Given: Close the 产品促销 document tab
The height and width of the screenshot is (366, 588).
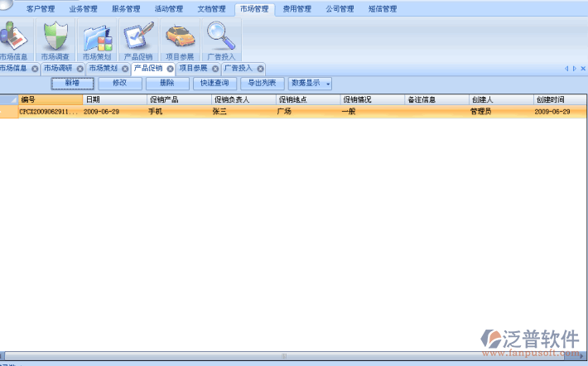Looking at the screenshot, I should point(171,69).
